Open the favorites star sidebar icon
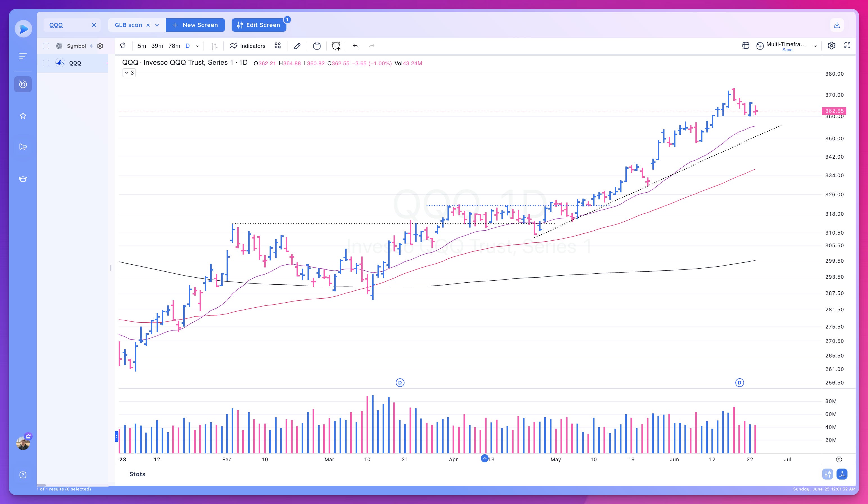 (x=23, y=116)
